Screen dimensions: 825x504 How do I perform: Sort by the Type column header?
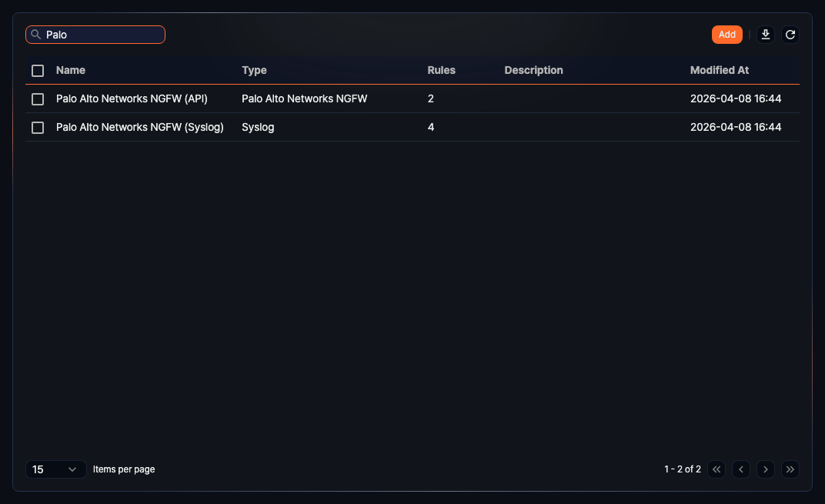click(x=254, y=70)
